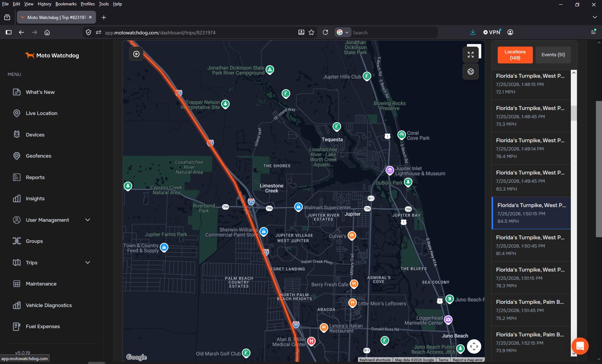Open the browser Bookmarks menu
602x364 pixels.
pos(66,4)
